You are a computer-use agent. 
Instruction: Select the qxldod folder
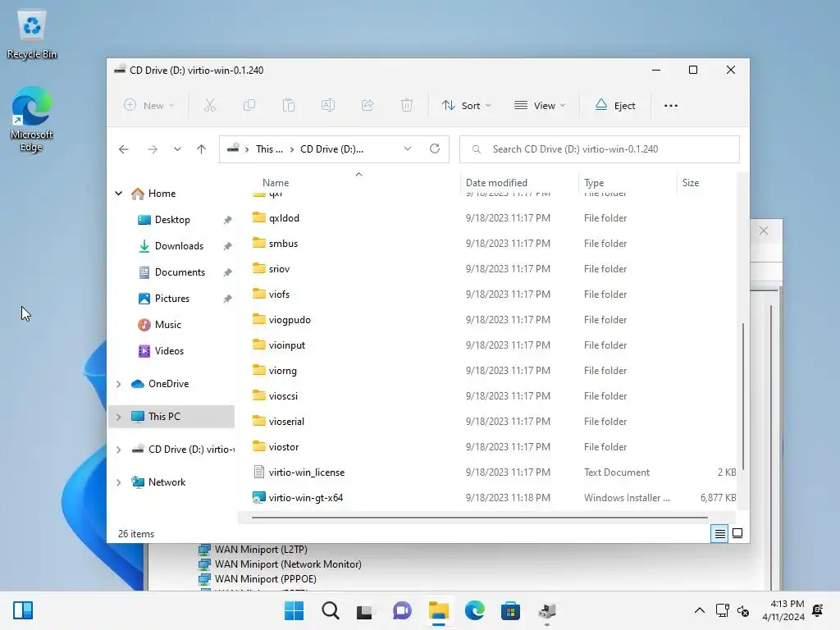click(x=284, y=218)
